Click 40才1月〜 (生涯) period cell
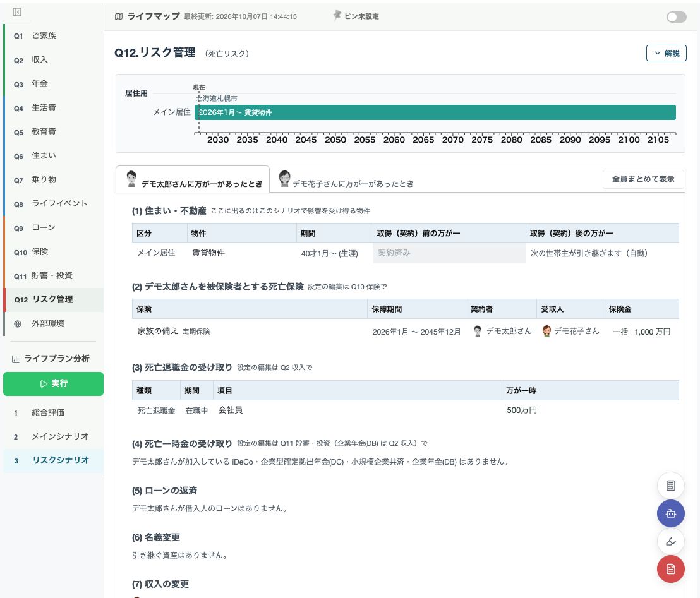Image resolution: width=700 pixels, height=598 pixels. point(329,253)
